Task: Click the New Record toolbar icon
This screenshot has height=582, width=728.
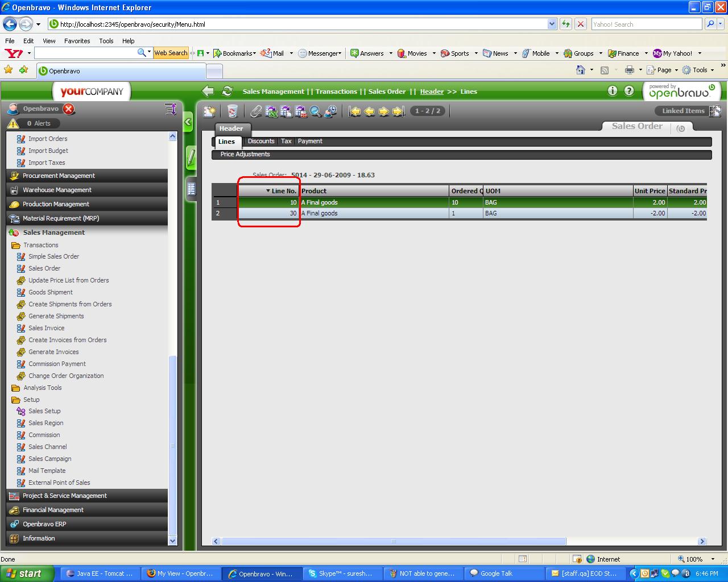Action: [x=209, y=111]
